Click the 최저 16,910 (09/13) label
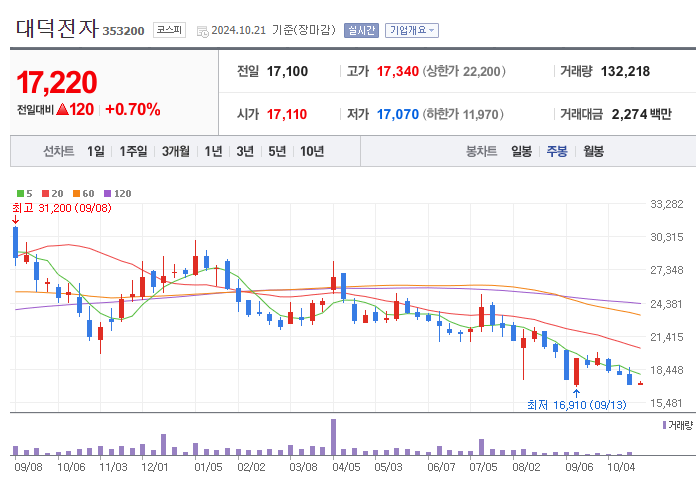The height and width of the screenshot is (480, 696). point(577,405)
